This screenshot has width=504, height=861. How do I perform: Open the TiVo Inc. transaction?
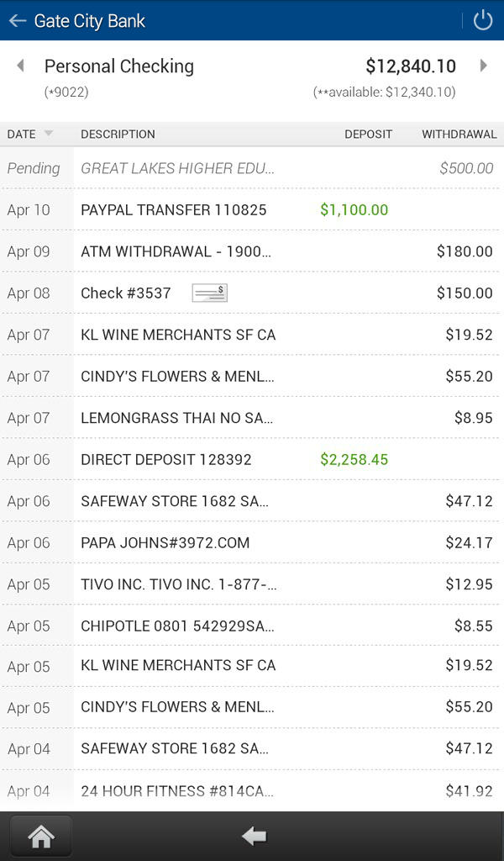coord(252,584)
